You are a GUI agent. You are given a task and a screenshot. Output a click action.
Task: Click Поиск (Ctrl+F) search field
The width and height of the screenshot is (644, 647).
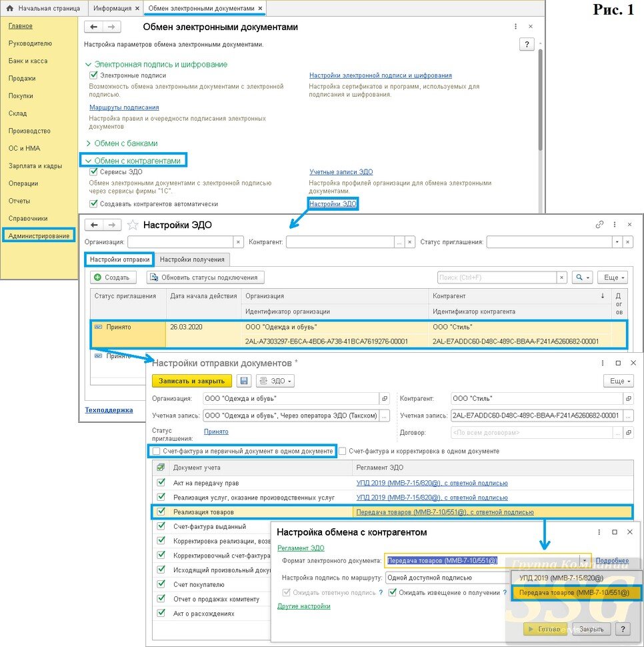tap(497, 277)
